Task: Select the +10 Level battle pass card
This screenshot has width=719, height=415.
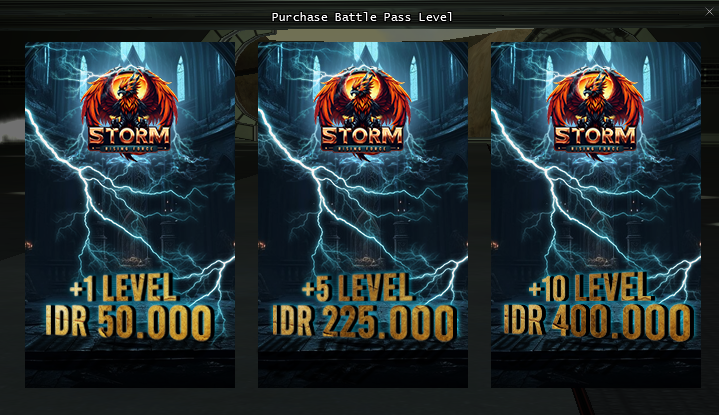Action: coord(596,215)
